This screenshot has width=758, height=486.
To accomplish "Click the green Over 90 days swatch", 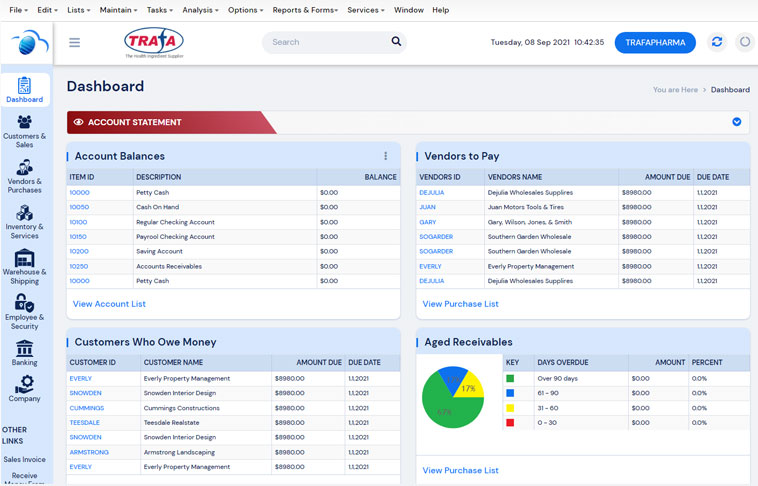I will click(x=510, y=379).
